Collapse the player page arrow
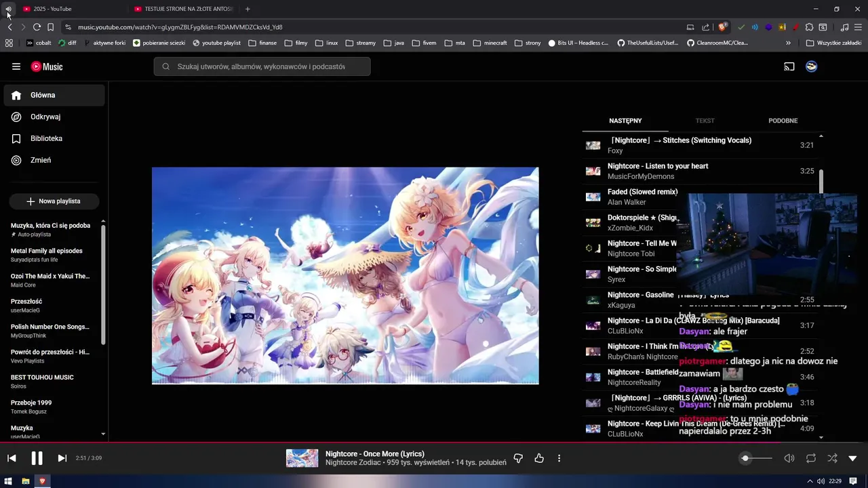The width and height of the screenshot is (868, 488). [853, 458]
